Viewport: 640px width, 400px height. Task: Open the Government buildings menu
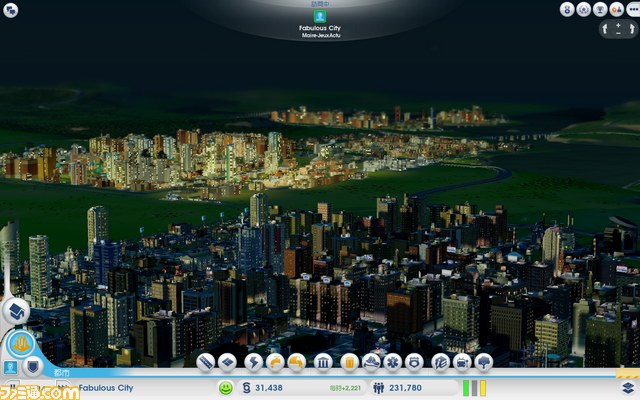pyautogui.click(x=323, y=362)
